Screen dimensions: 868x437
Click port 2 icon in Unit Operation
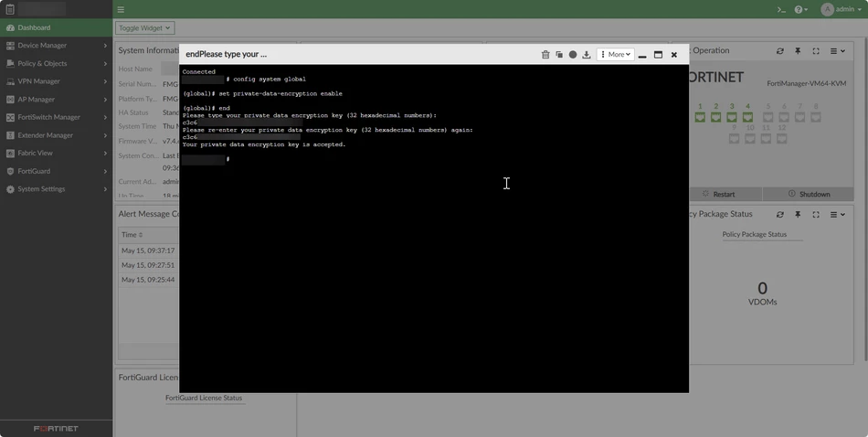point(715,117)
